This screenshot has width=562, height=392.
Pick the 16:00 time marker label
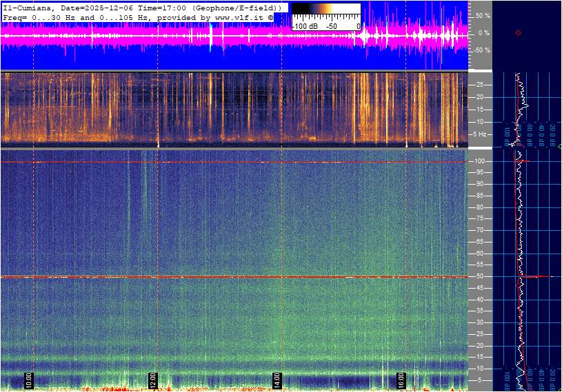pyautogui.click(x=401, y=379)
